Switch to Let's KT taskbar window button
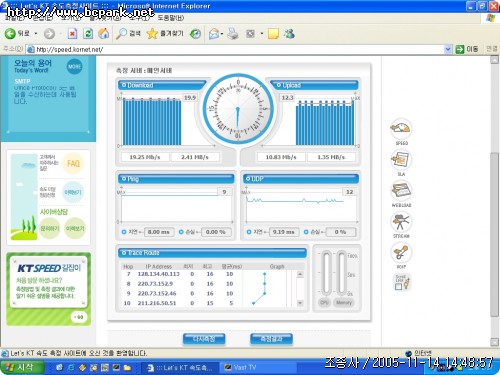The image size is (500, 375). pos(180,368)
